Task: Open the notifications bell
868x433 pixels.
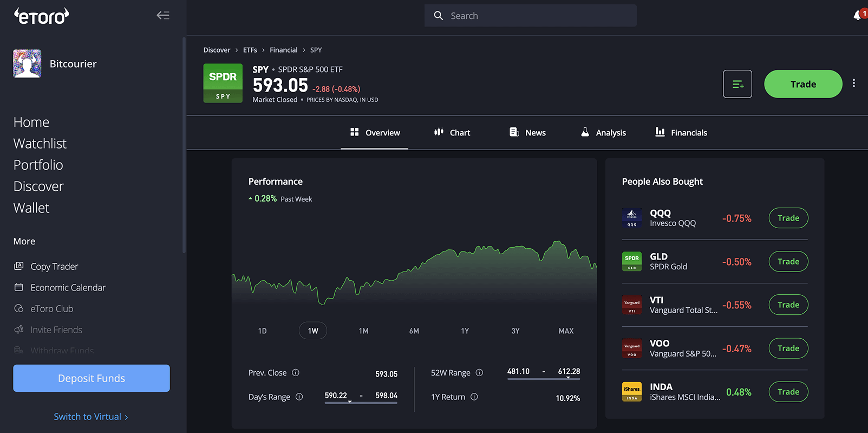Action: click(858, 15)
